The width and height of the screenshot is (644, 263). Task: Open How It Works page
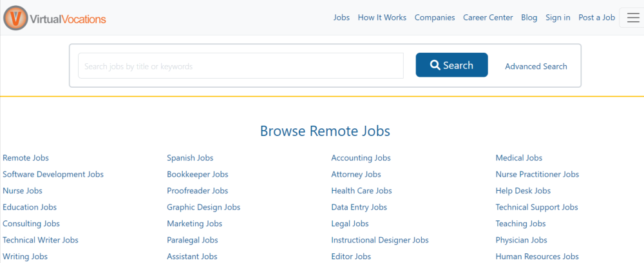[382, 17]
